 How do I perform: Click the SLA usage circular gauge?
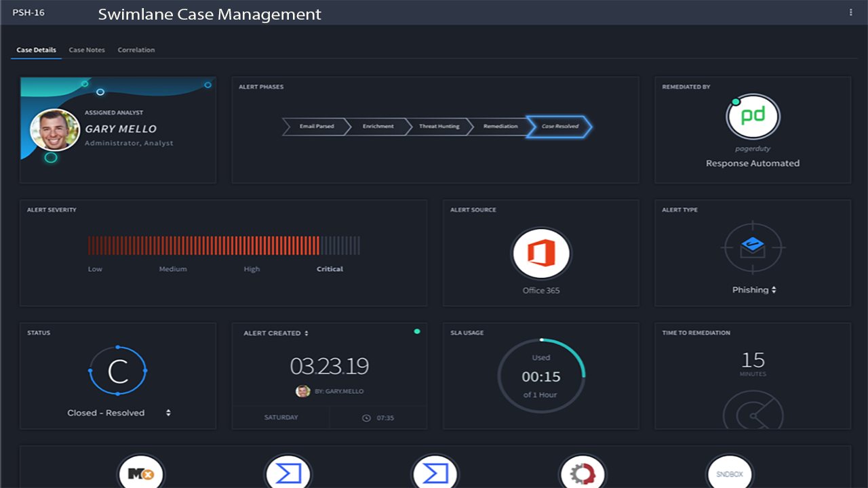[x=541, y=376]
